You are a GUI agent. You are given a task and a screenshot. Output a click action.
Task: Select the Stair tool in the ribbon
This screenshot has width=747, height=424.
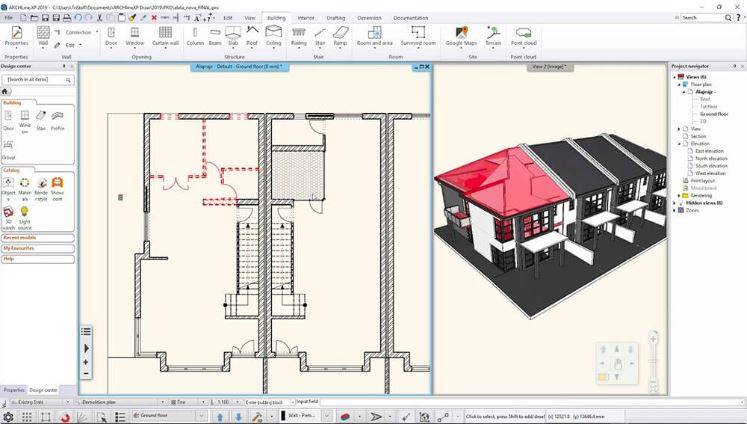[320, 36]
